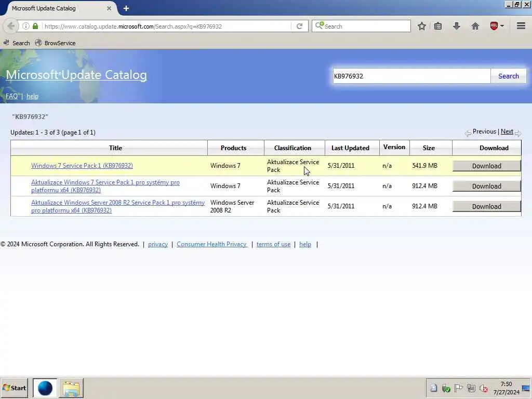Image resolution: width=532 pixels, height=399 pixels.
Task: Open the Microsoft Update Catalog home link
Action: click(x=76, y=75)
